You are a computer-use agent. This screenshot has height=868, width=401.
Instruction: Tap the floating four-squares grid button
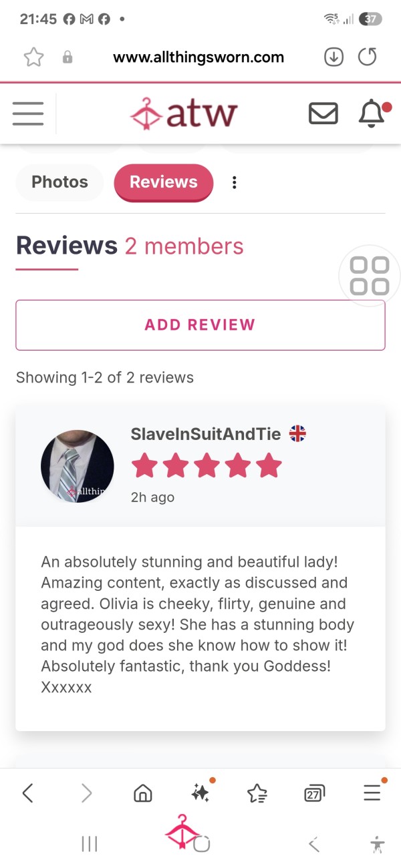tap(370, 276)
